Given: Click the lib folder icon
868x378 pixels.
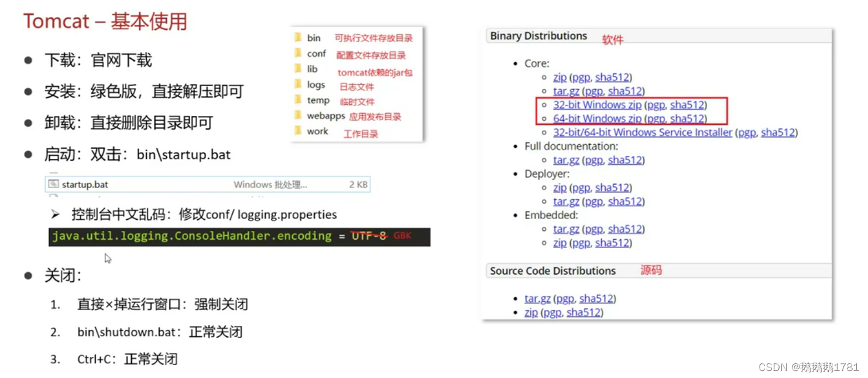Looking at the screenshot, I should point(299,69).
